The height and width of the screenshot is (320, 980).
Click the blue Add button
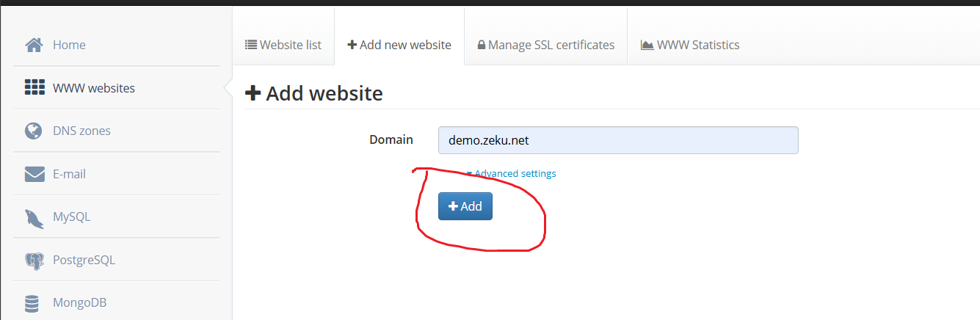(465, 206)
